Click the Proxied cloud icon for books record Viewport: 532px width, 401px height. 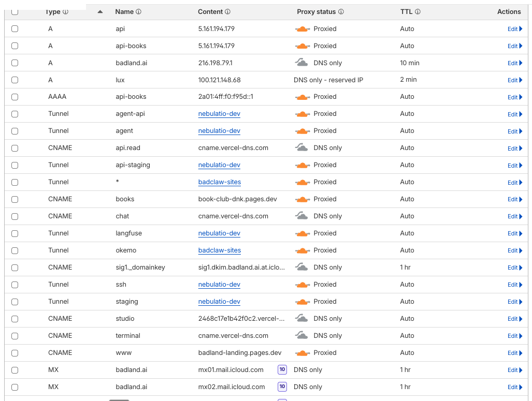pyautogui.click(x=303, y=199)
